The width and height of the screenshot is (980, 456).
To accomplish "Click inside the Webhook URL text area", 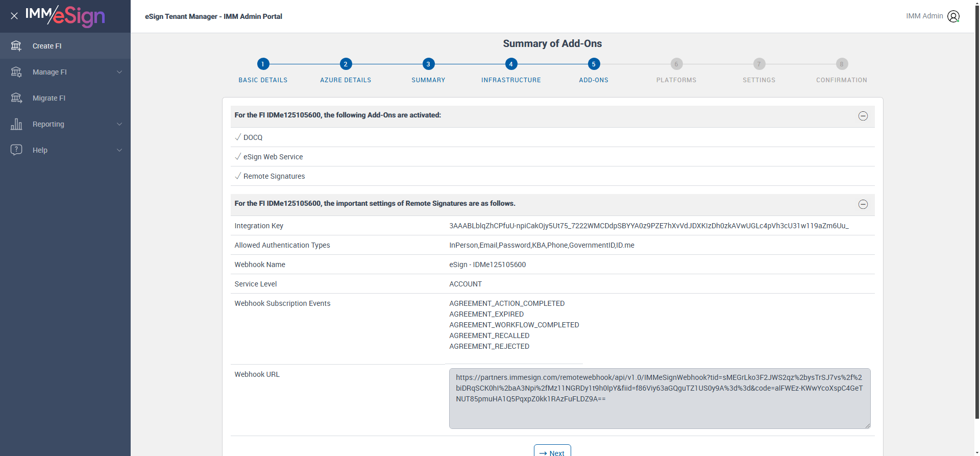I will tap(659, 398).
